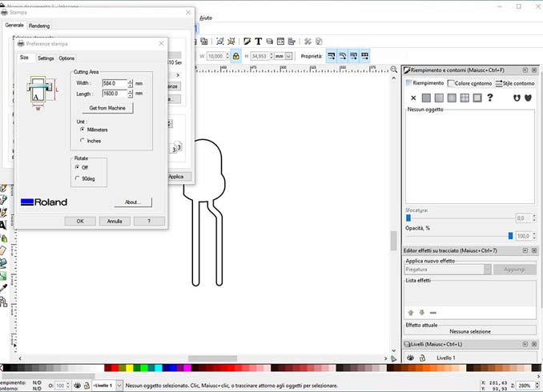Open Rendering tab in Stampa dialog
Viewport: 543px width, 392px height.
pyautogui.click(x=39, y=26)
